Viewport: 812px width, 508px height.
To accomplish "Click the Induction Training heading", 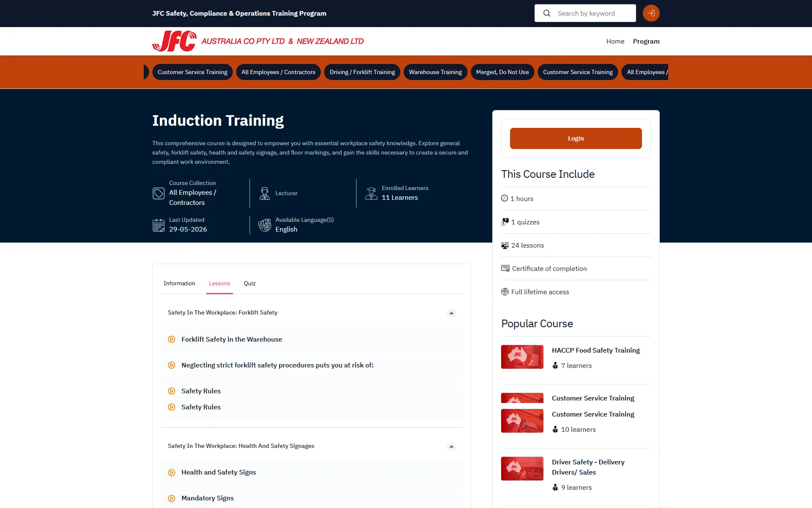I will [x=218, y=121].
